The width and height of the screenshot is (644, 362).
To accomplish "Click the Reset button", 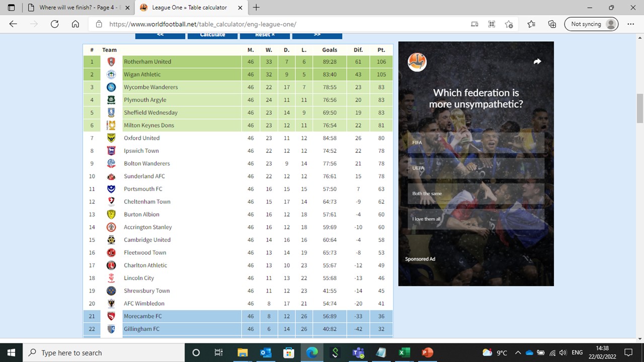I will 265,35.
